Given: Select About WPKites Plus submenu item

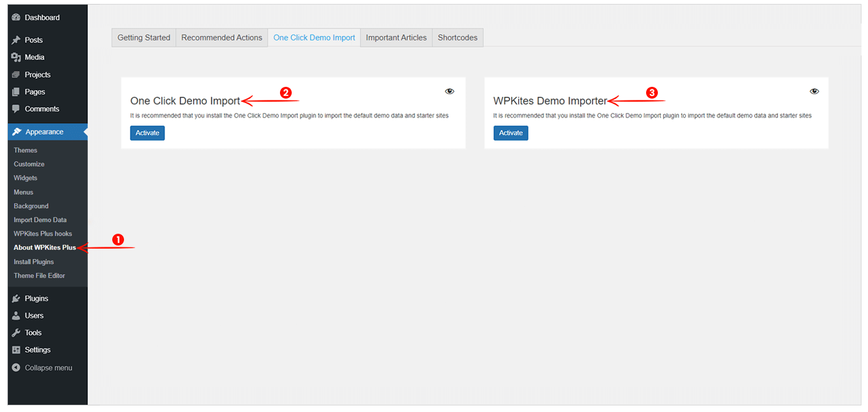Looking at the screenshot, I should coord(45,248).
